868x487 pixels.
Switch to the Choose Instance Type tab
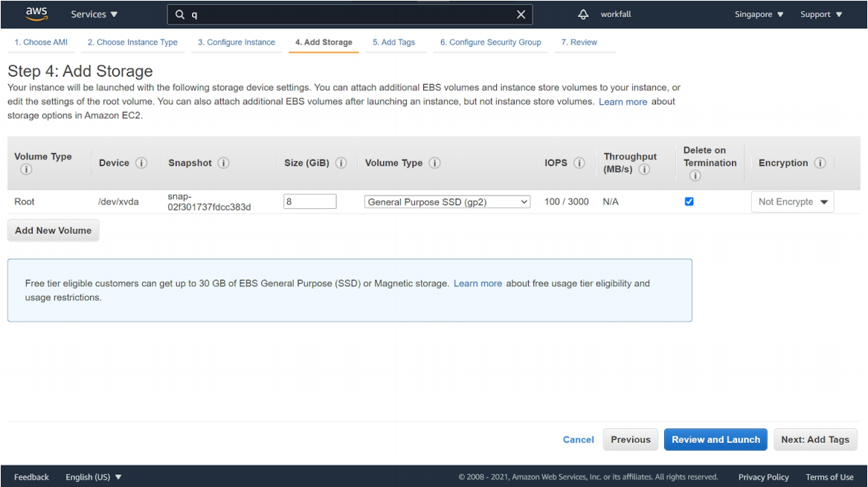tap(132, 42)
